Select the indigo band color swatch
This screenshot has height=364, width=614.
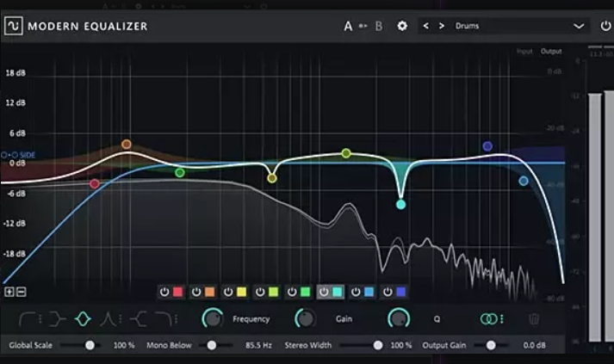(401, 292)
